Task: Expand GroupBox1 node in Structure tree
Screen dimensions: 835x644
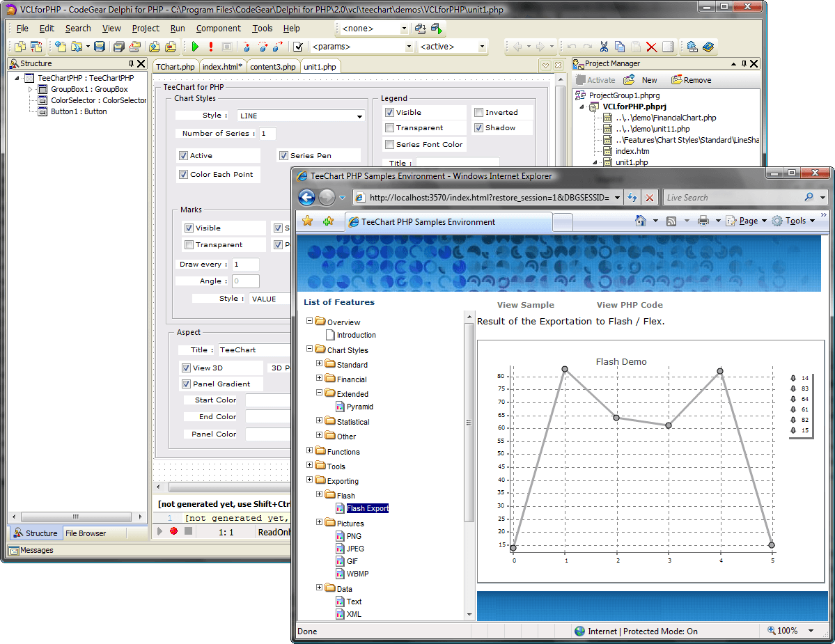Action: pyautogui.click(x=31, y=89)
